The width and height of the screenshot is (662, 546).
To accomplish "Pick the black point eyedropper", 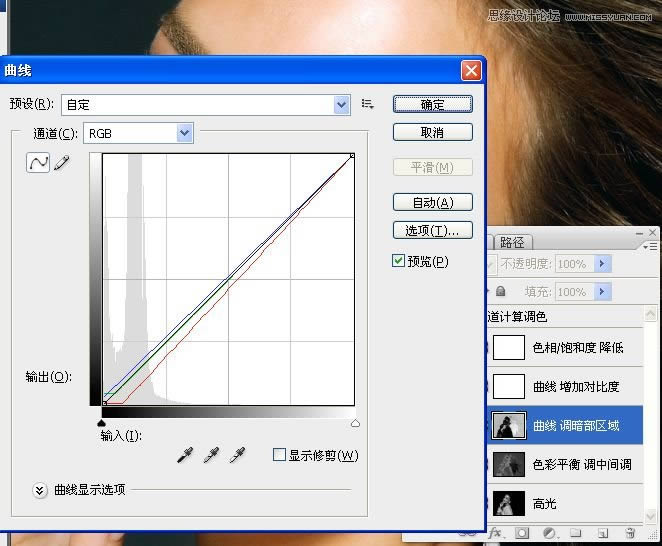I will coord(184,455).
